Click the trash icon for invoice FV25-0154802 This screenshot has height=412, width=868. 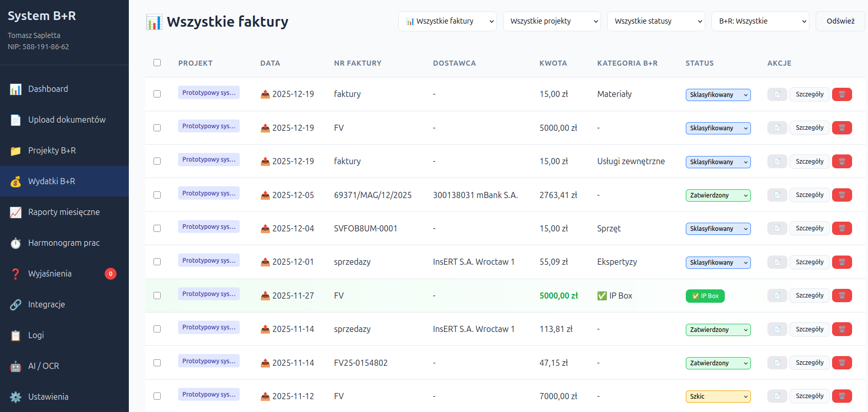[841, 363]
